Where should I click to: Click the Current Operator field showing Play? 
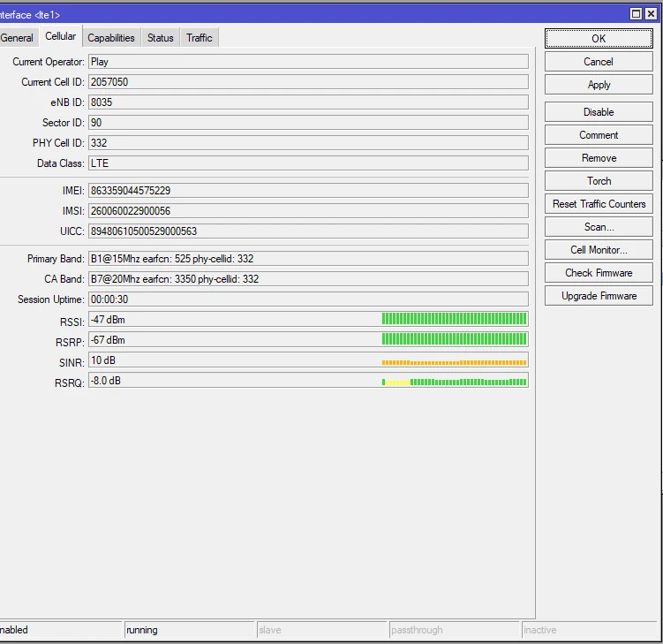pos(308,62)
